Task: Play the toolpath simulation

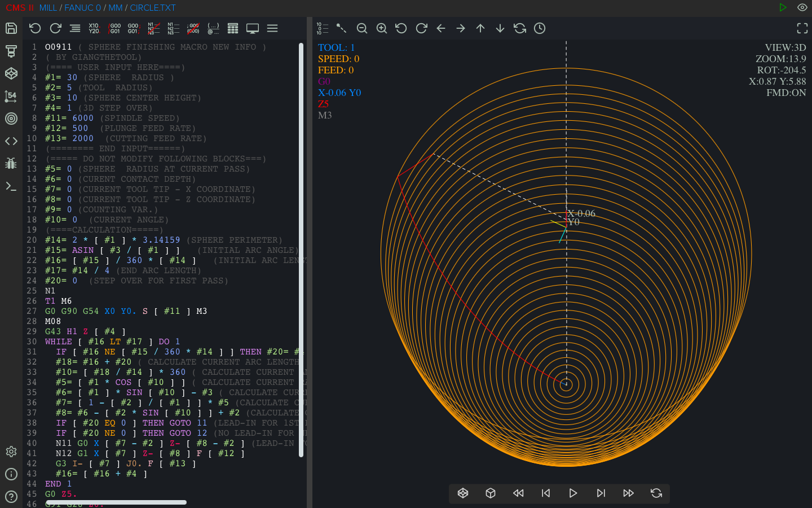Action: (573, 493)
